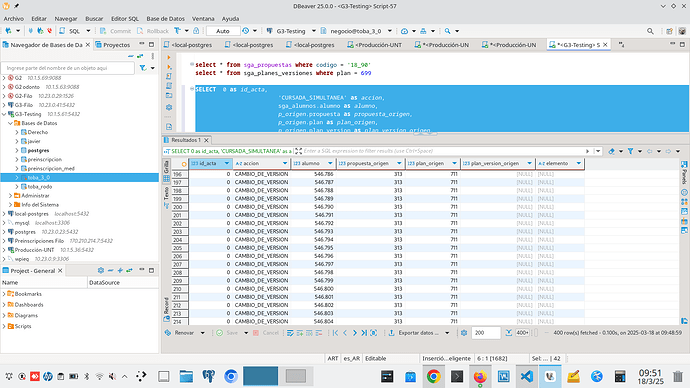
Task: Go to the last results page
Action: (364, 333)
